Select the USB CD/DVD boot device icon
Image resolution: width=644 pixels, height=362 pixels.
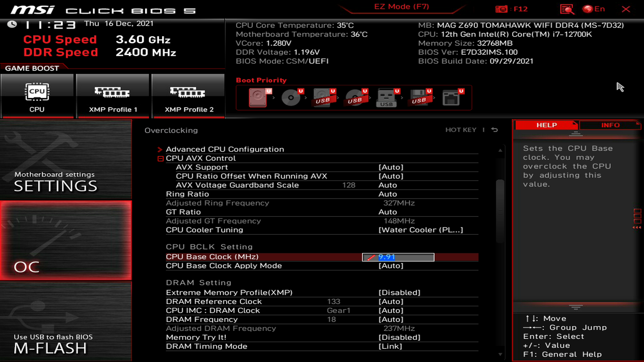(356, 98)
